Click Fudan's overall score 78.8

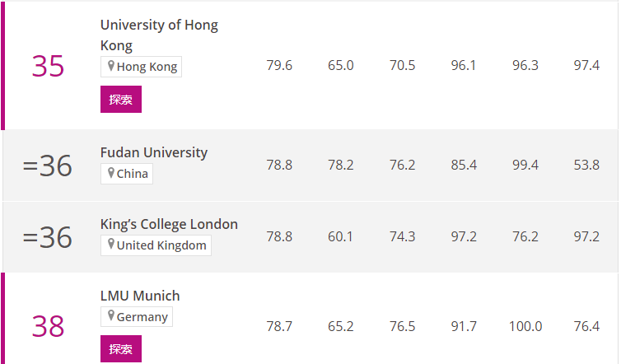tap(279, 165)
